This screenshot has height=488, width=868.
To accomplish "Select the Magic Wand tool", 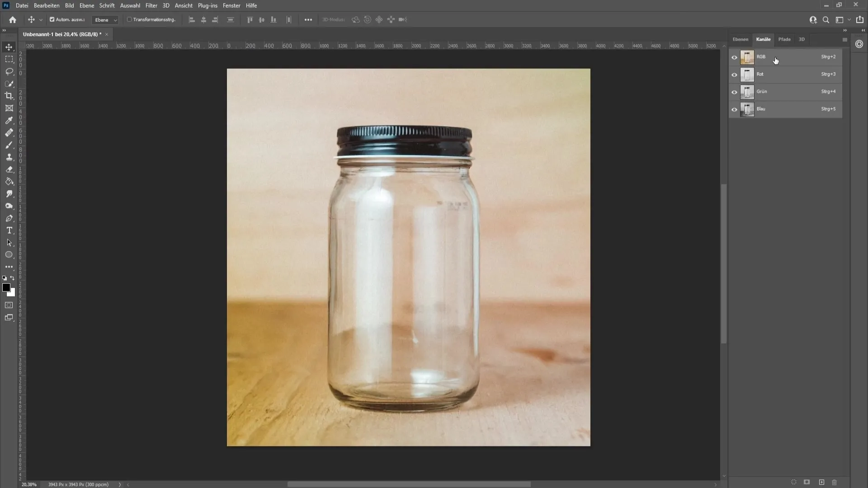I will 9,84.
